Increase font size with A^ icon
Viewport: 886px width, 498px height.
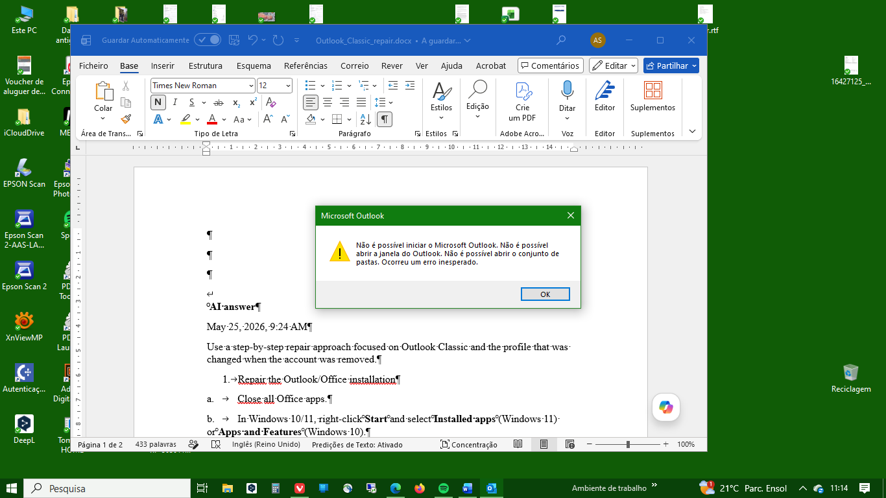[268, 119]
